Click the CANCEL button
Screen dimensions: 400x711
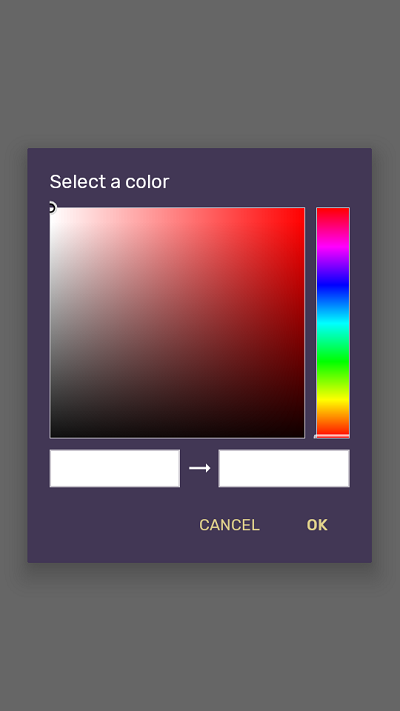point(229,525)
